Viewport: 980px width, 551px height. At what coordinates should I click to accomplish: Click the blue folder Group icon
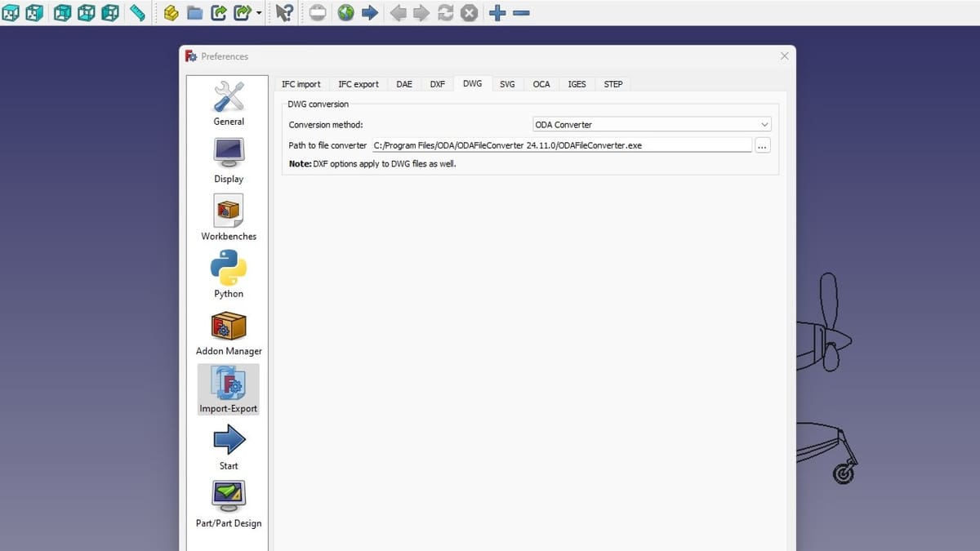194,13
